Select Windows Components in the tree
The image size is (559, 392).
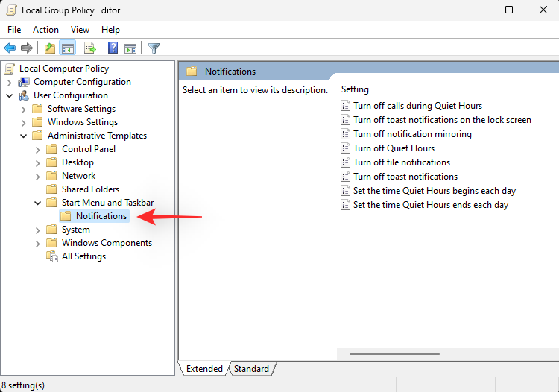107,243
